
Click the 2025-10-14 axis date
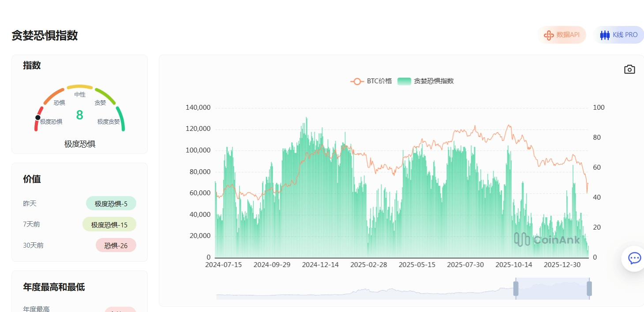point(514,265)
